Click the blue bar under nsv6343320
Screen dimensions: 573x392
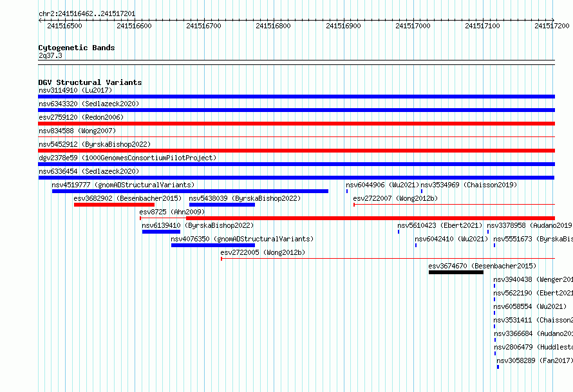click(x=296, y=110)
